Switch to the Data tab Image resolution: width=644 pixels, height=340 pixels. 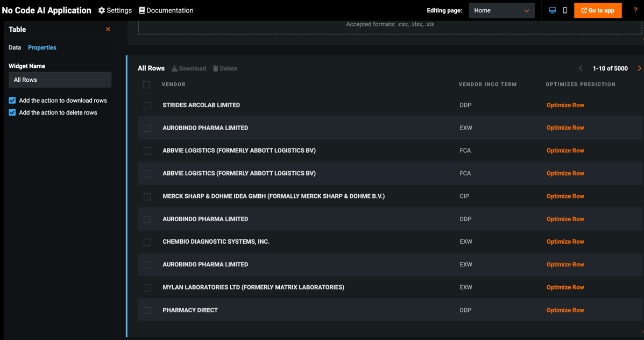pos(15,48)
